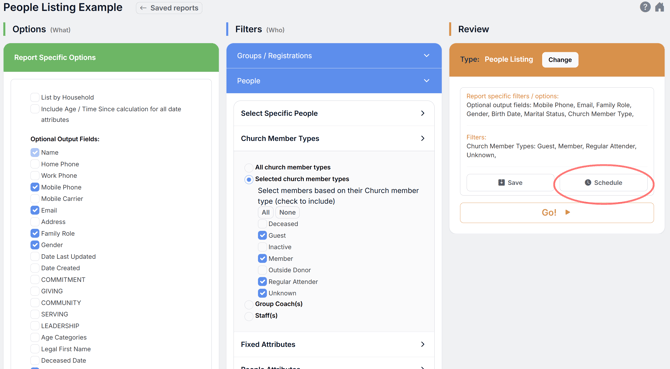Screen dimensions: 670x369
Task: Expand Groups / Registrations filter section
Action: 334,56
